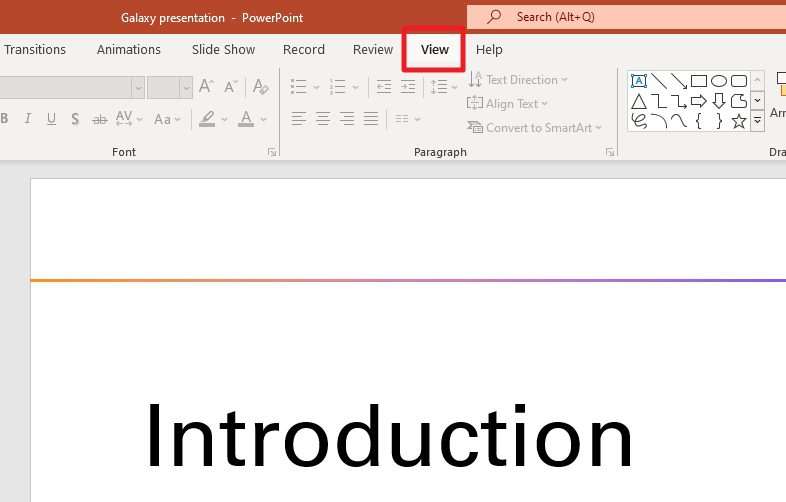This screenshot has width=786, height=502.
Task: Expand the font size dropdown arrow
Action: pos(186,88)
